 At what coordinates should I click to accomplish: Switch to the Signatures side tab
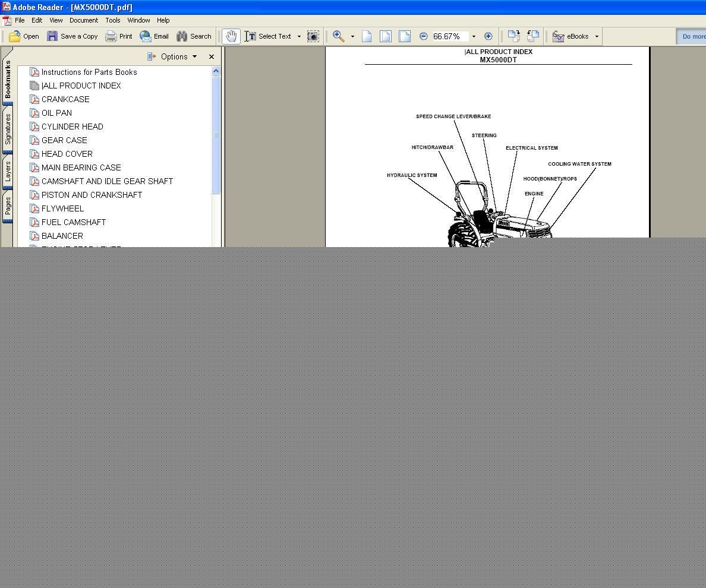pyautogui.click(x=8, y=129)
